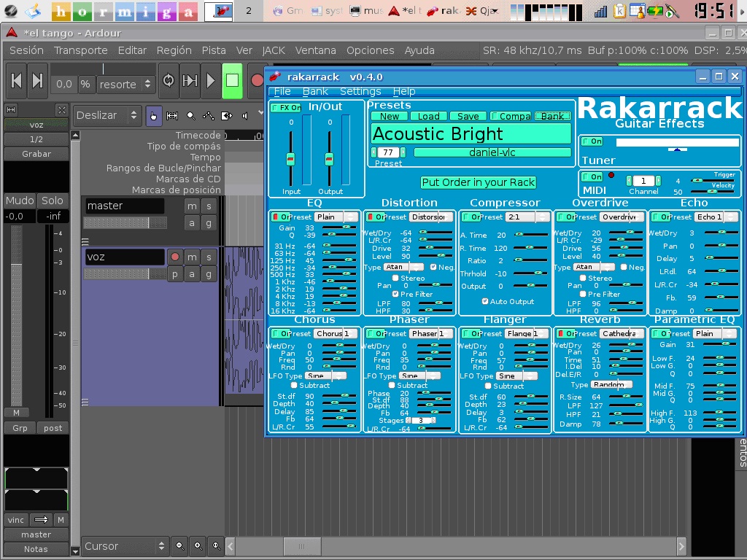Click the Bank button in Presets
This screenshot has height=560, width=747.
(552, 116)
